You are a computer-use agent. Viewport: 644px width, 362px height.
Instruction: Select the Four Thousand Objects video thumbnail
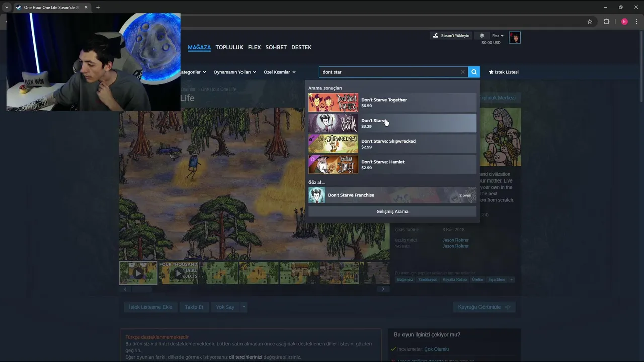point(178,273)
